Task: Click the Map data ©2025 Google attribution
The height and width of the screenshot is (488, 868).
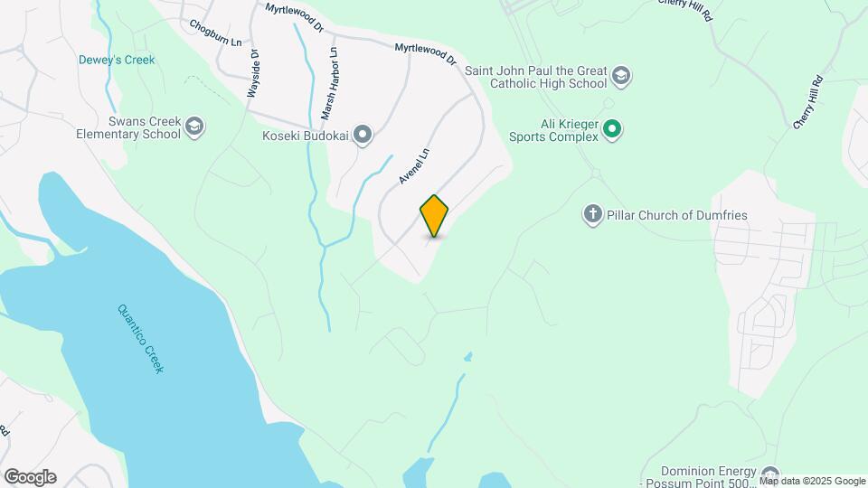Action: tap(812, 482)
